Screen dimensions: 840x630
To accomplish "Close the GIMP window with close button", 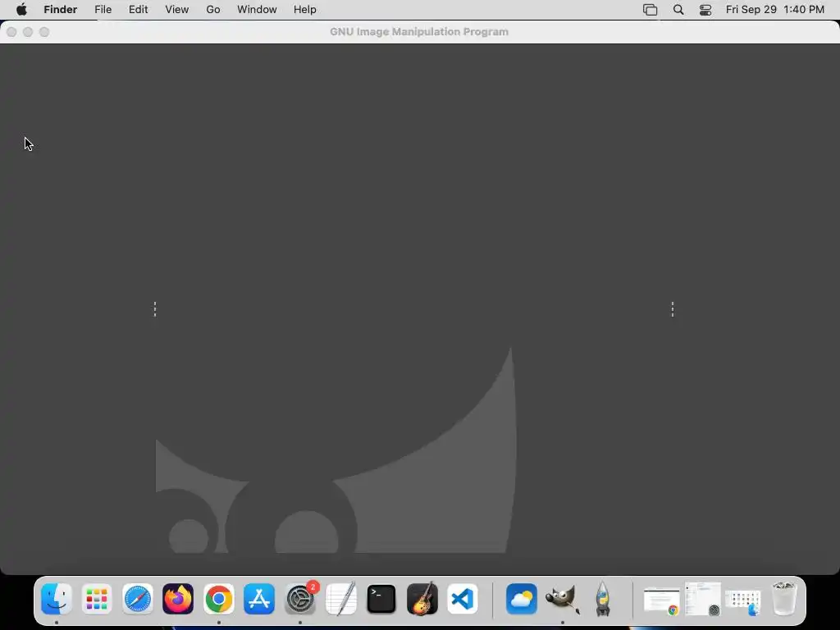I will [11, 32].
